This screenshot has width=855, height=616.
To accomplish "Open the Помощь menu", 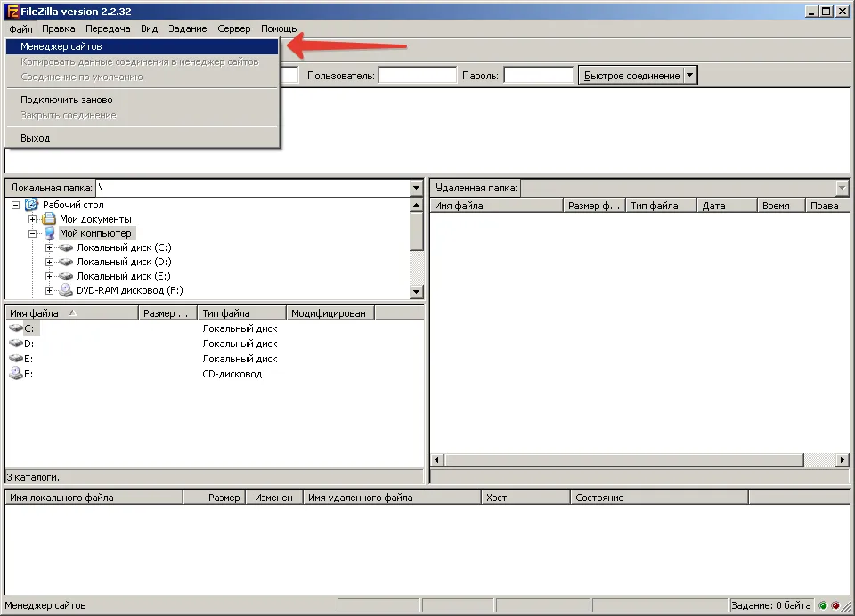I will point(279,28).
